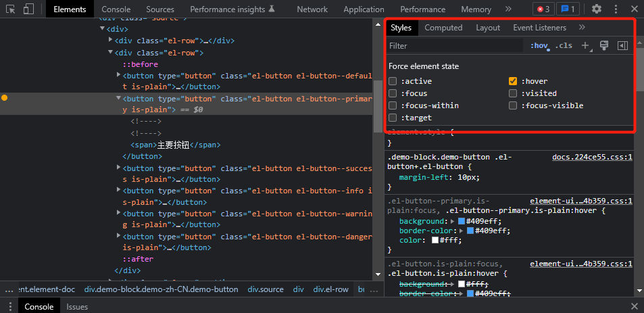The width and height of the screenshot is (644, 313).
Task: Open the Application tab
Action: 364,9
